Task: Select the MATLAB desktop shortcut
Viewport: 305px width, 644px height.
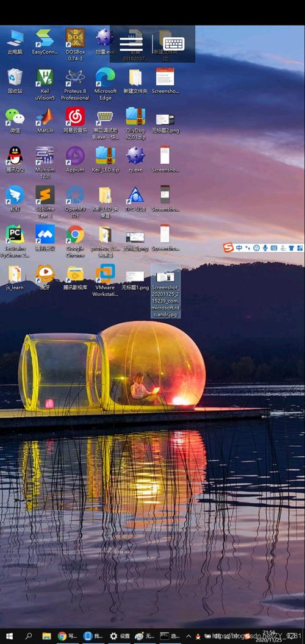Action: (x=45, y=120)
